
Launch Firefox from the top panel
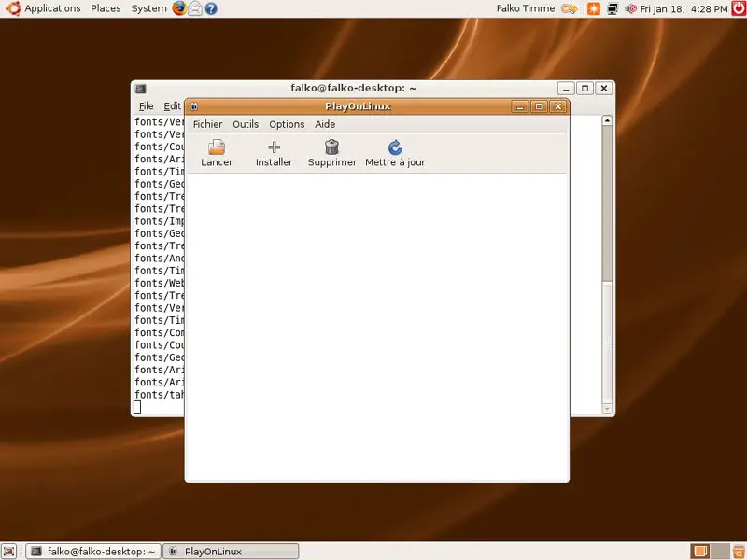[x=179, y=8]
